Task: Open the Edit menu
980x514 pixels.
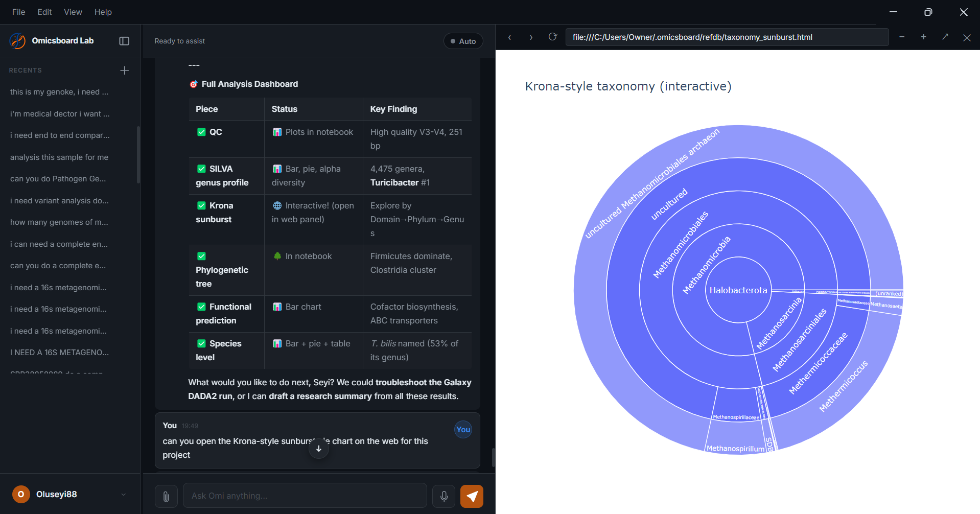Action: [x=44, y=12]
